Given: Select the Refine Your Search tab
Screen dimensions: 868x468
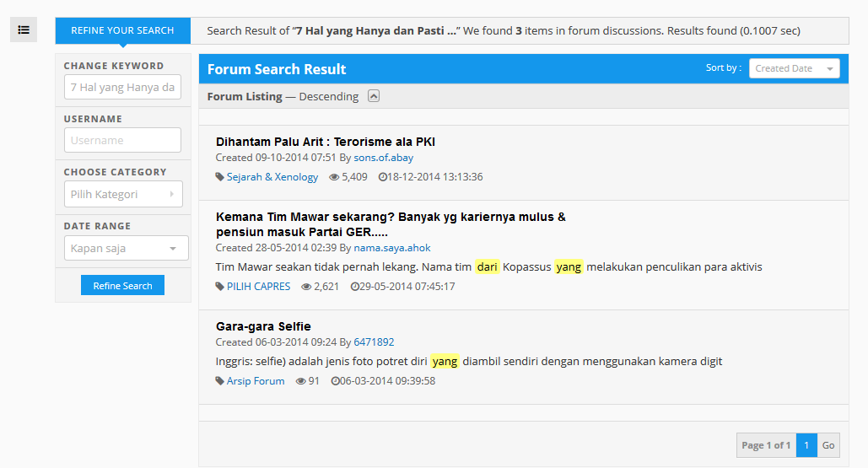Looking at the screenshot, I should pyautogui.click(x=122, y=30).
